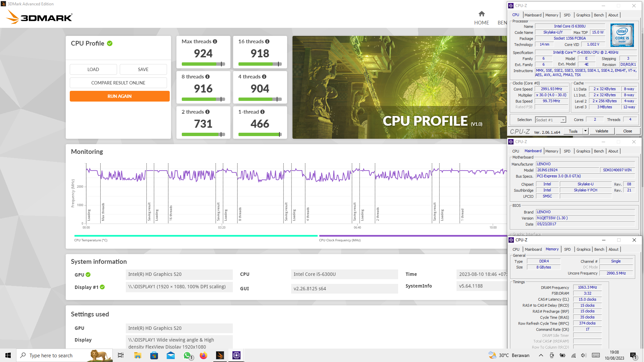
Task: Click the Intel Core i5-6300U CPU field
Action: [344, 274]
